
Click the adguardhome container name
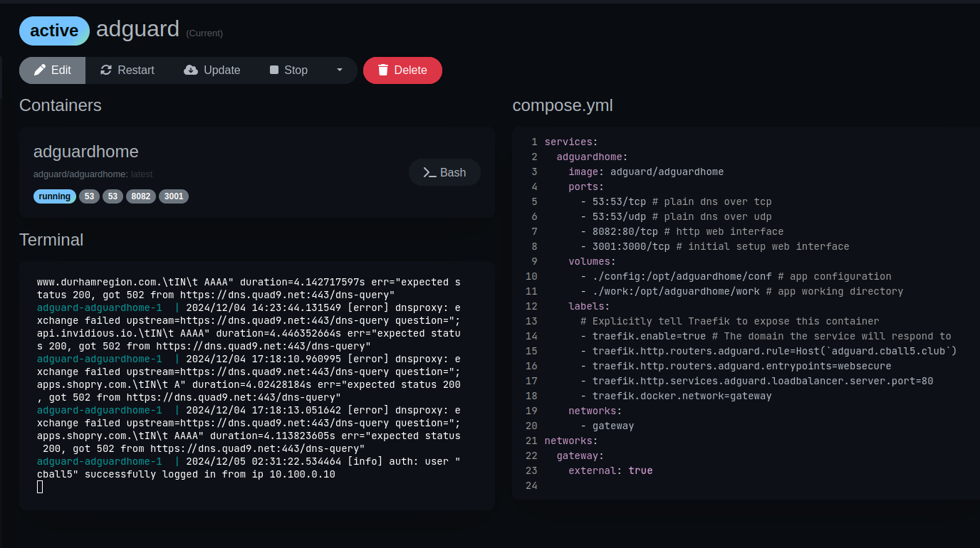(x=86, y=152)
